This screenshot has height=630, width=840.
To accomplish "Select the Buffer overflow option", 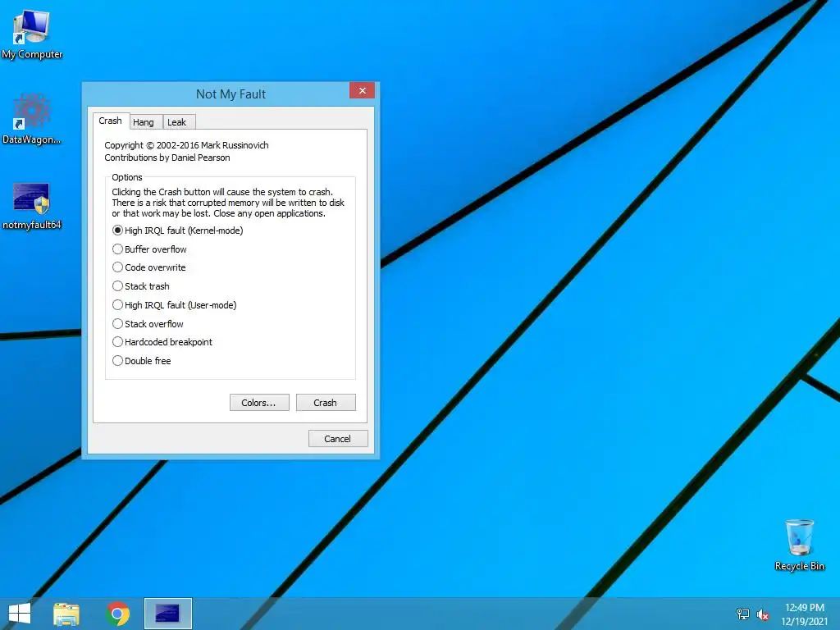I will [x=149, y=249].
